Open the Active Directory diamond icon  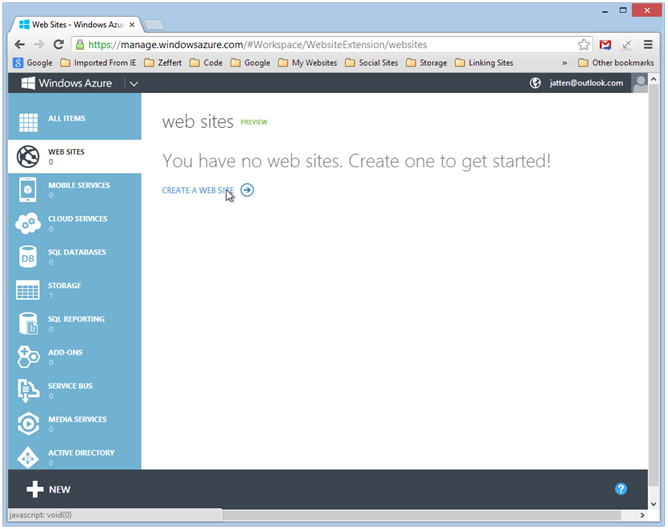point(28,457)
